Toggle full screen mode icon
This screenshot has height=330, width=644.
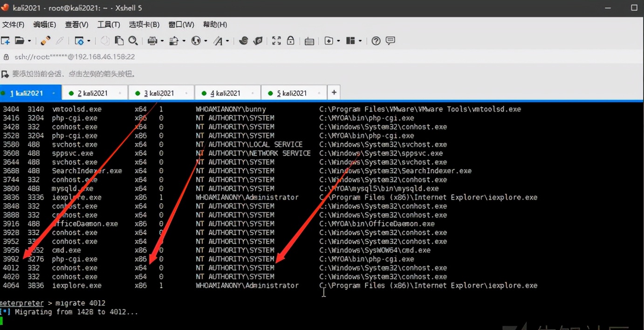tap(277, 41)
